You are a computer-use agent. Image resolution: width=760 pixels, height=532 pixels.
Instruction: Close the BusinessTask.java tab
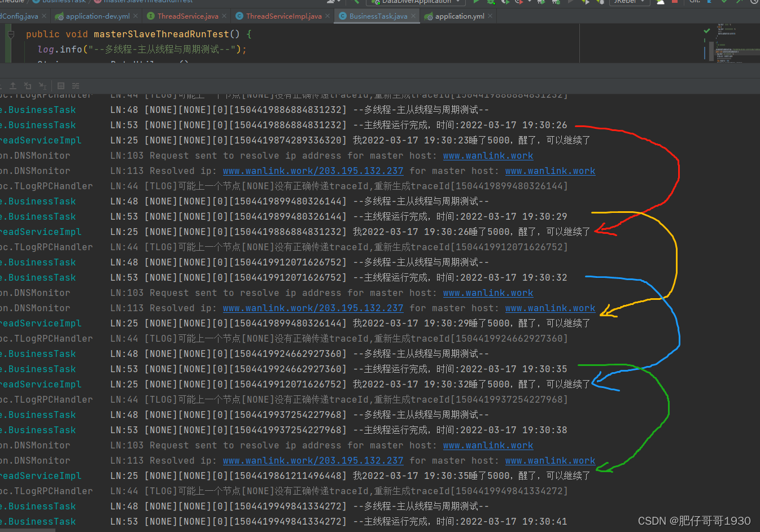413,16
